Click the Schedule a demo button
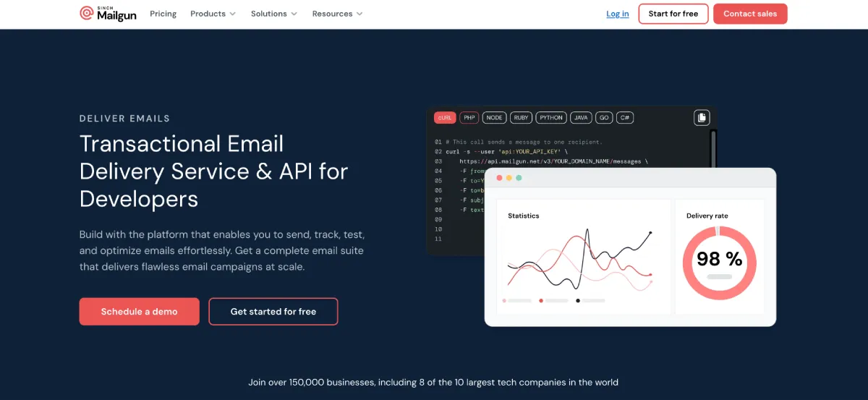Screen dimensions: 868x400 coord(140,312)
